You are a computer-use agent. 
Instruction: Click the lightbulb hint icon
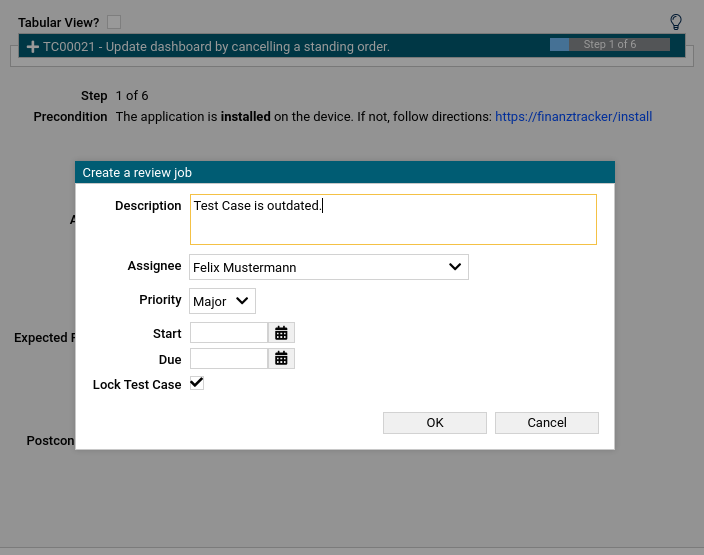point(676,22)
